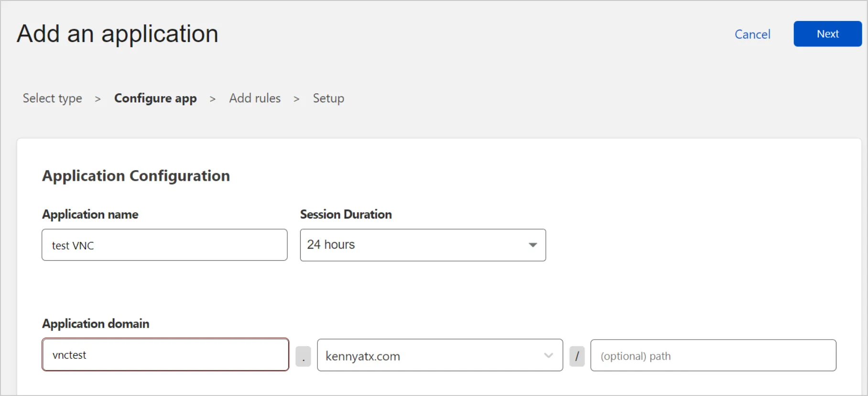Click the optional path input field
Screen dimensions: 868x396
[x=713, y=356]
